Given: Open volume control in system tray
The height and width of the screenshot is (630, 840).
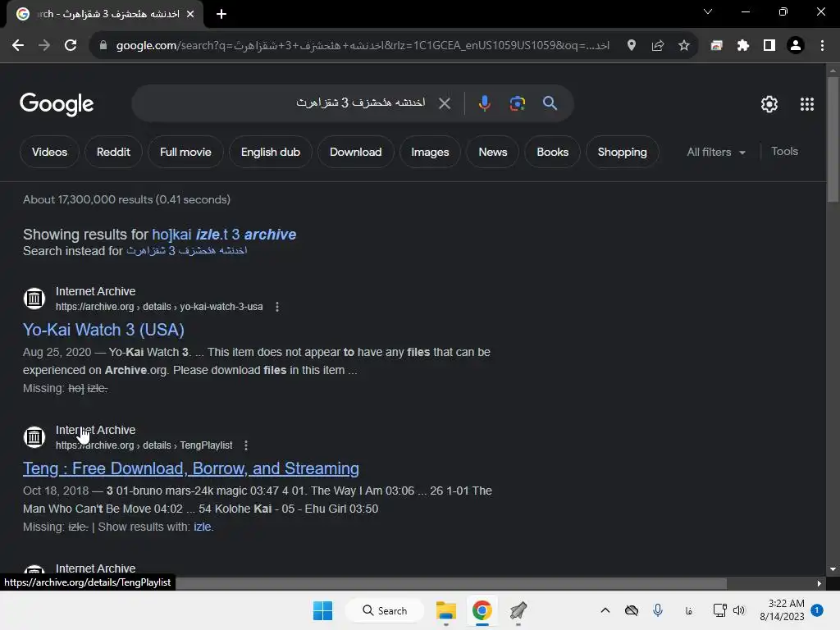Looking at the screenshot, I should tap(739, 610).
